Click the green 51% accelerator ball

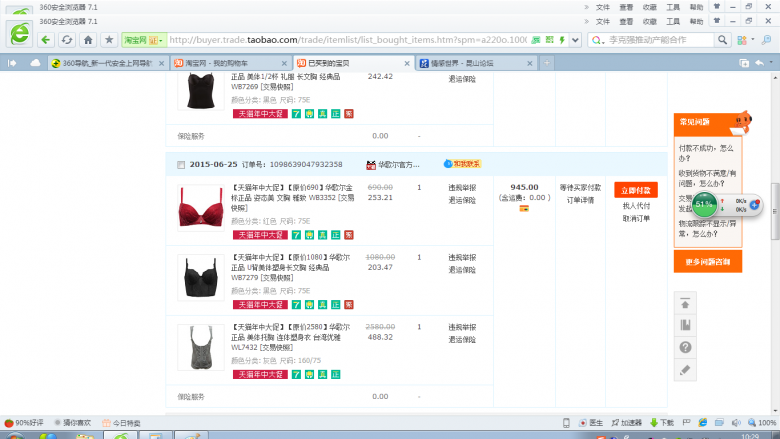tap(704, 204)
